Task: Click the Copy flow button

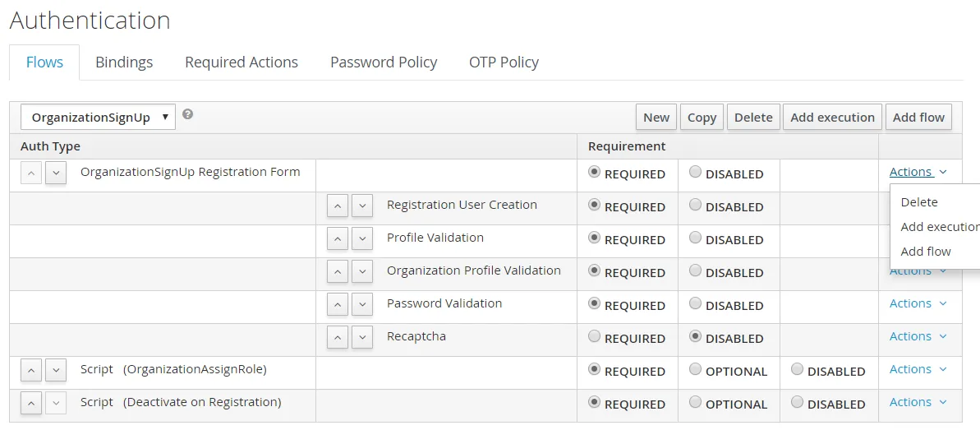Action: click(x=702, y=117)
